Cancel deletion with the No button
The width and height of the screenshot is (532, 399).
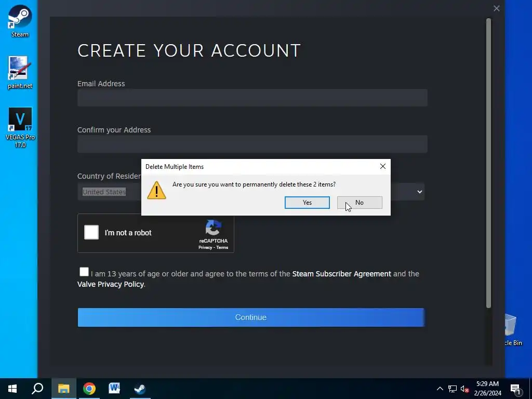click(x=360, y=203)
